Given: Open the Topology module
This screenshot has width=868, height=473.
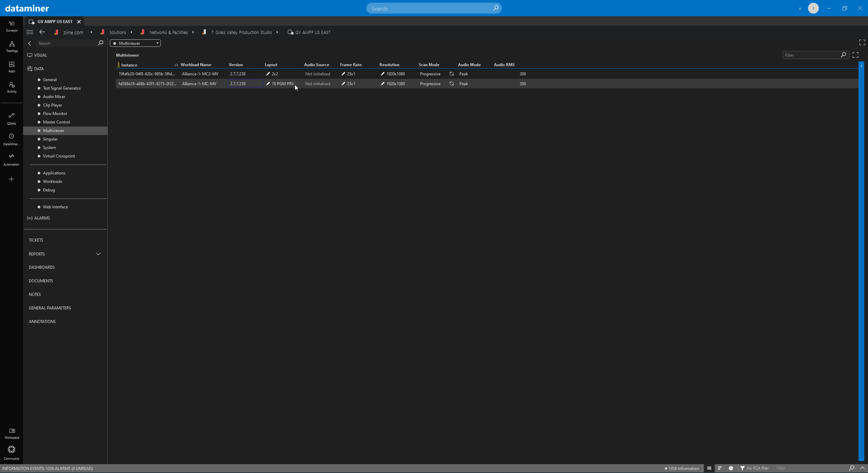Looking at the screenshot, I should tap(12, 46).
